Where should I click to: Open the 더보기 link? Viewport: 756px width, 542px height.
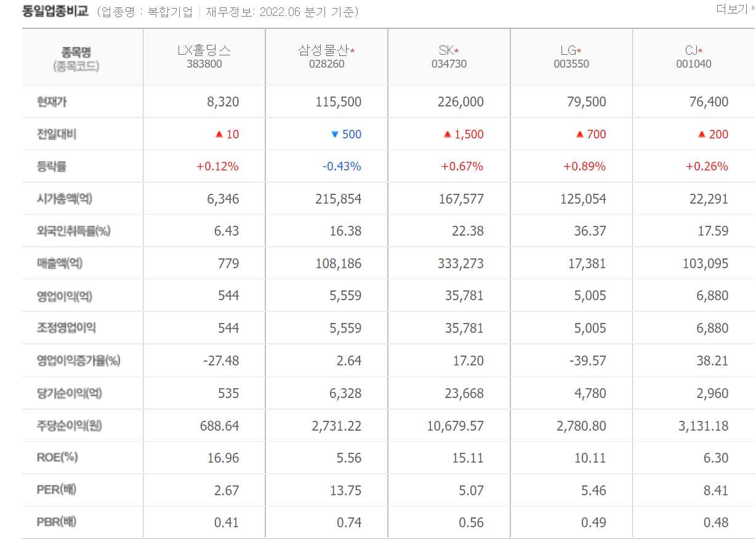tap(735, 9)
